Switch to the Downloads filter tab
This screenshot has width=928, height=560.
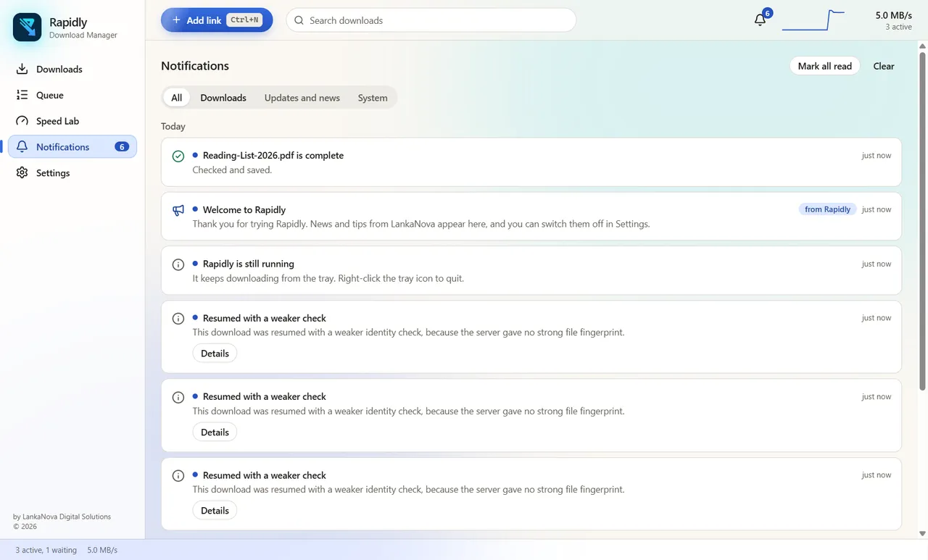click(x=223, y=98)
